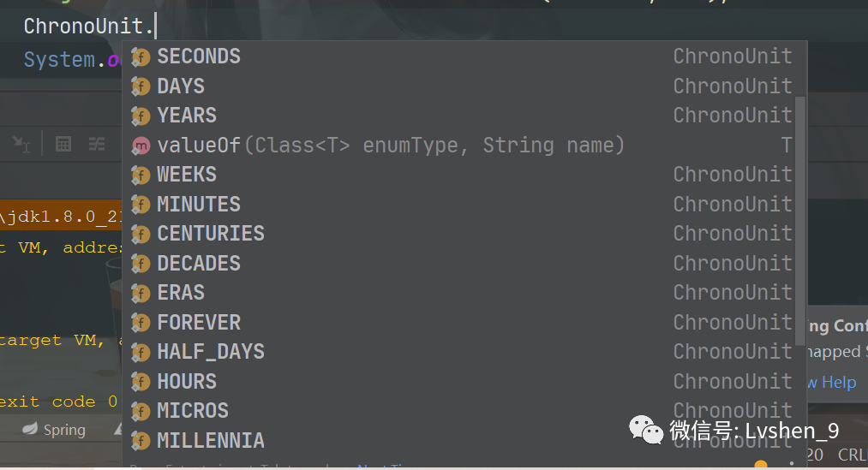Select MICROS in the completion popup
The height and width of the screenshot is (470, 868).
coord(193,411)
